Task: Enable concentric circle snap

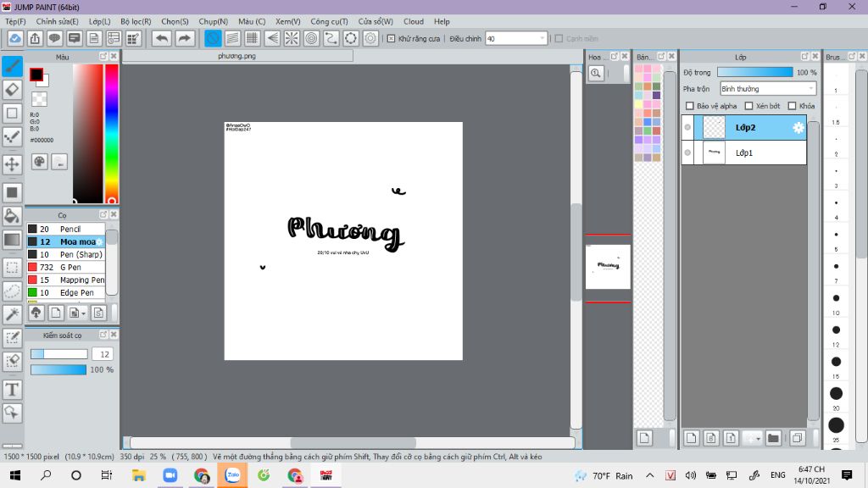Action: (311, 39)
